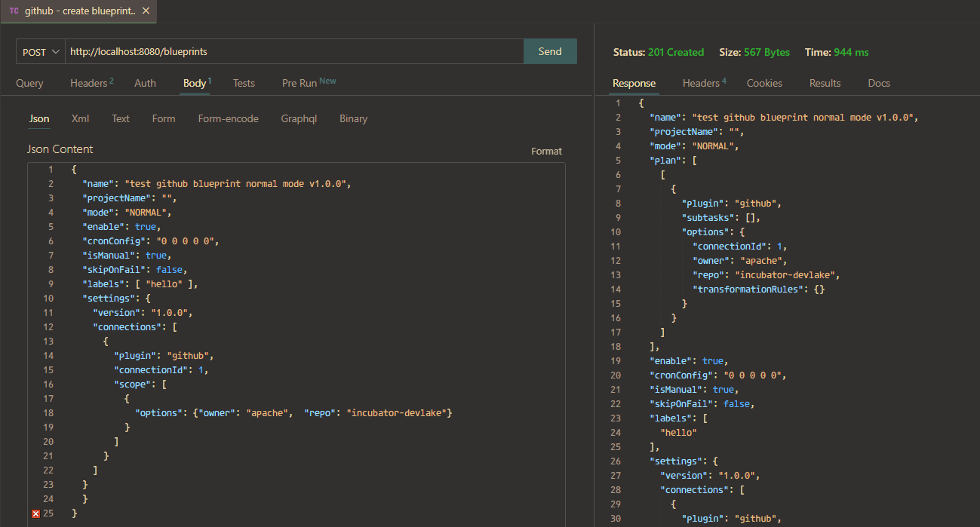980x527 pixels.
Task: Click the "version": "1.0.0" line in response
Action: click(711, 475)
